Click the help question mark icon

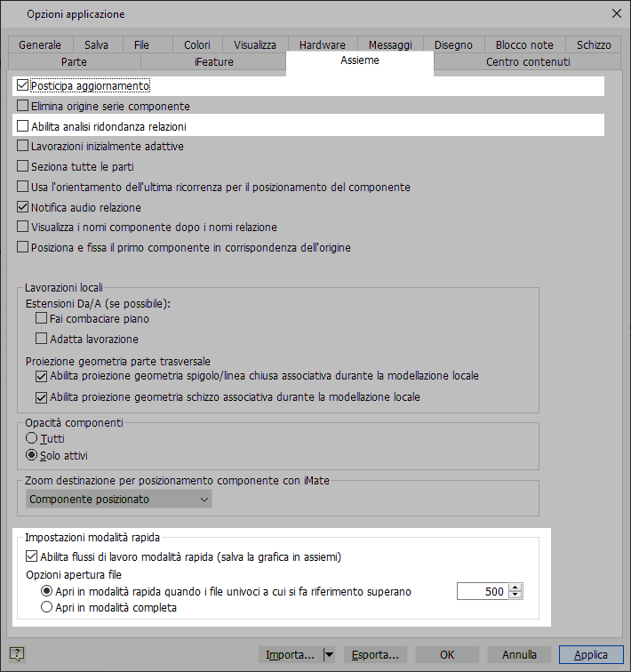(17, 654)
